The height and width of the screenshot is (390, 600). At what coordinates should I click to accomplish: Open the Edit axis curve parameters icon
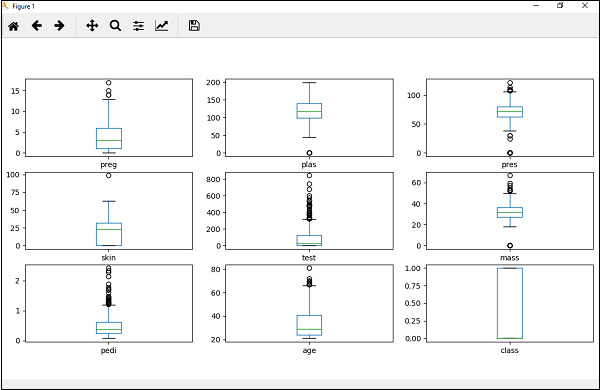pos(161,26)
